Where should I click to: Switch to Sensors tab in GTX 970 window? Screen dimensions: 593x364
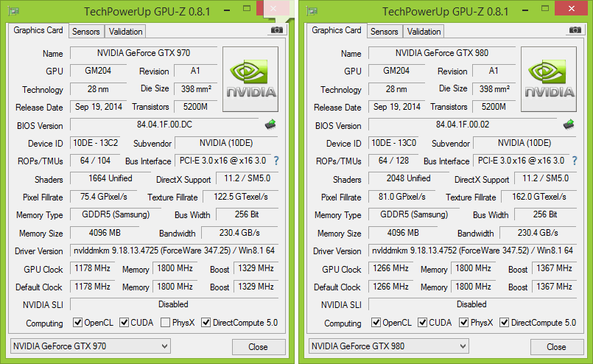coord(86,32)
